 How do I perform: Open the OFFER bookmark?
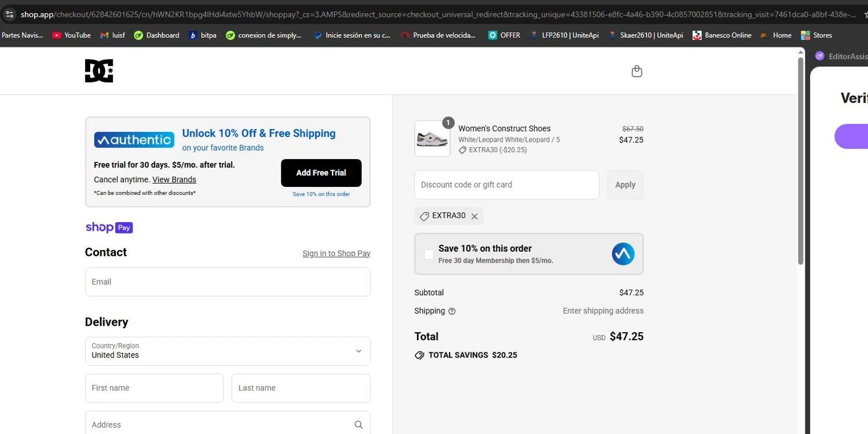[x=504, y=35]
